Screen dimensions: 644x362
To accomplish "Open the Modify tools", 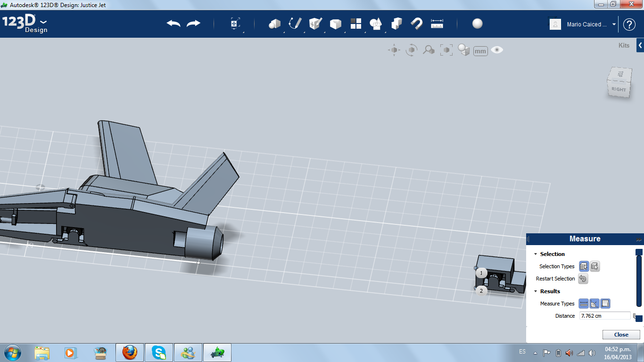I will coord(335,24).
